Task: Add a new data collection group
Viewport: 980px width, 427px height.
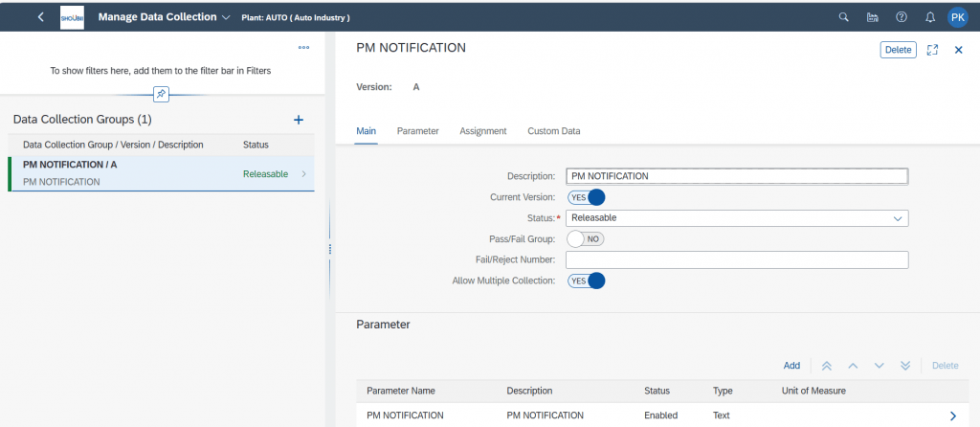Action: (299, 120)
